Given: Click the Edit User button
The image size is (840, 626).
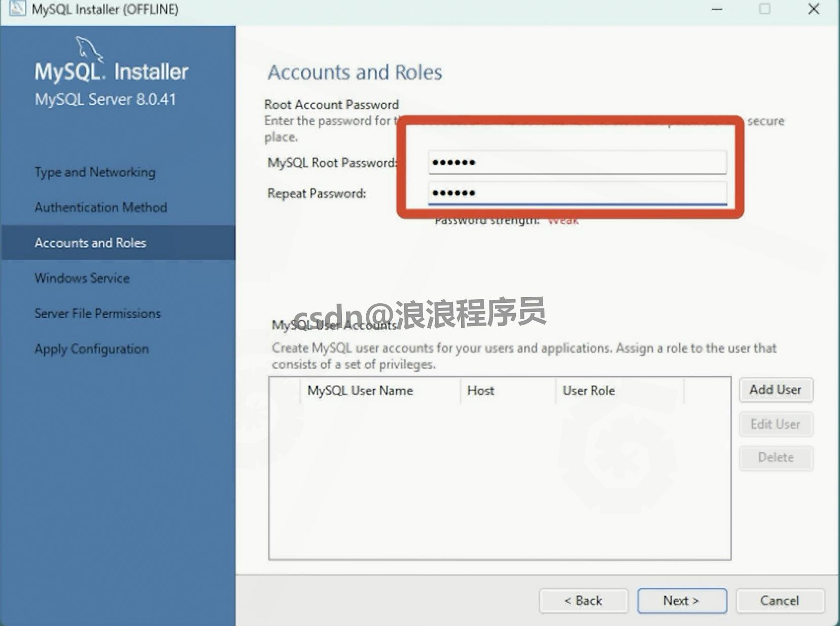Looking at the screenshot, I should pyautogui.click(x=776, y=424).
